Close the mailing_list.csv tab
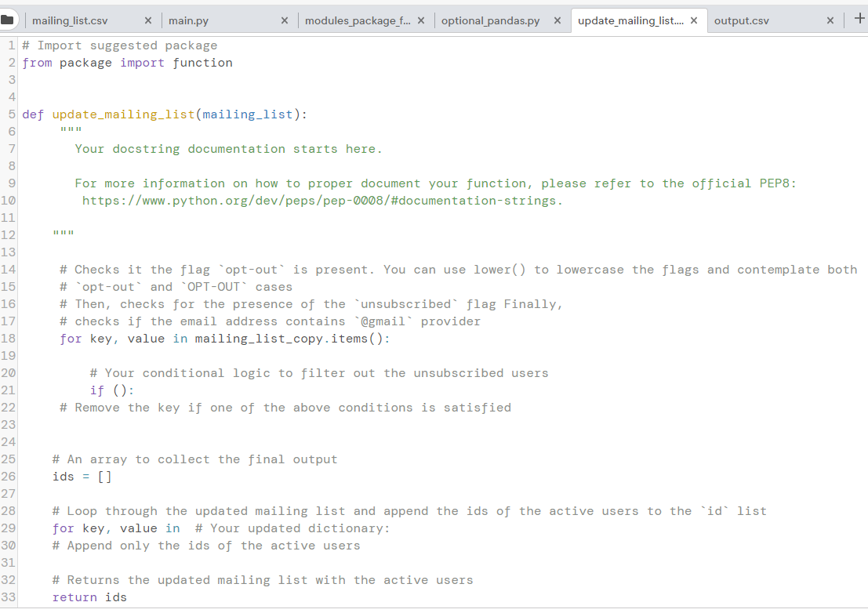 148,20
